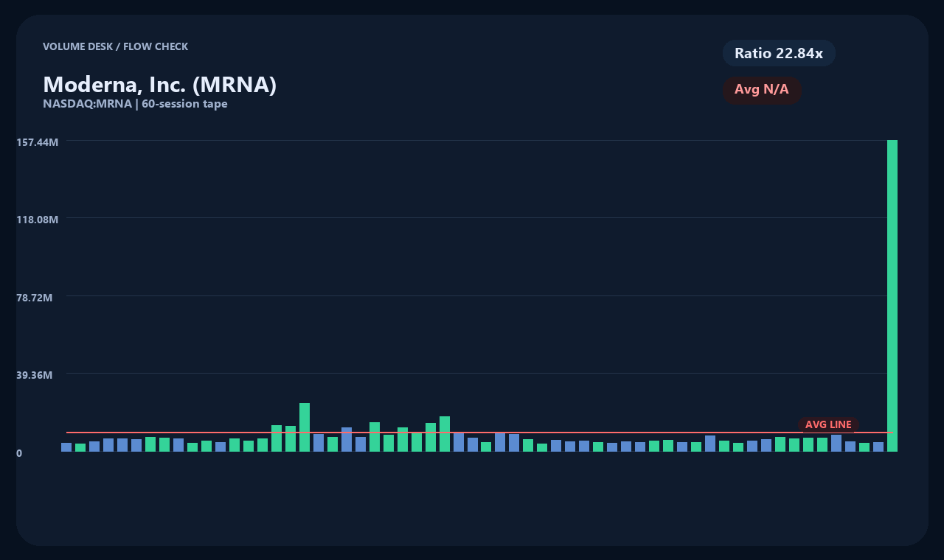Click the AVG LINE label
Screen dimensions: 944x560
click(828, 424)
